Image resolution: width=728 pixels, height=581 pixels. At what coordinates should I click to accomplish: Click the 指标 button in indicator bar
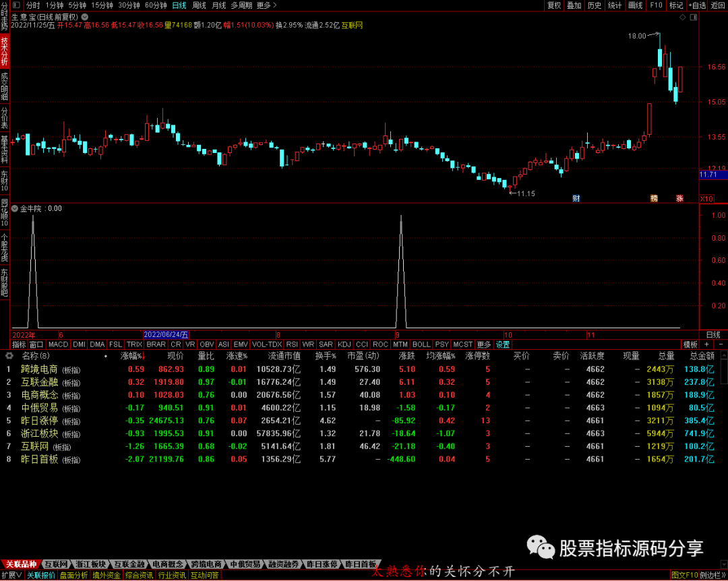(x=19, y=344)
